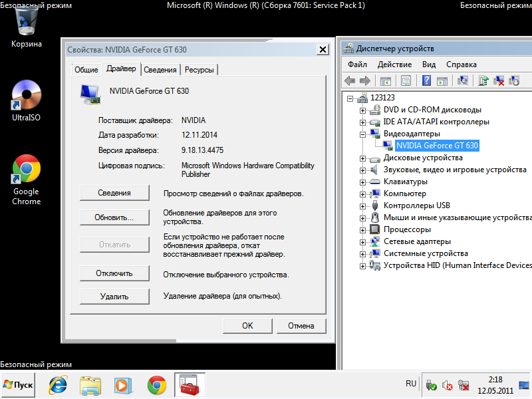Click the Обновить... driver button
The height and width of the screenshot is (399, 532).
pyautogui.click(x=114, y=217)
